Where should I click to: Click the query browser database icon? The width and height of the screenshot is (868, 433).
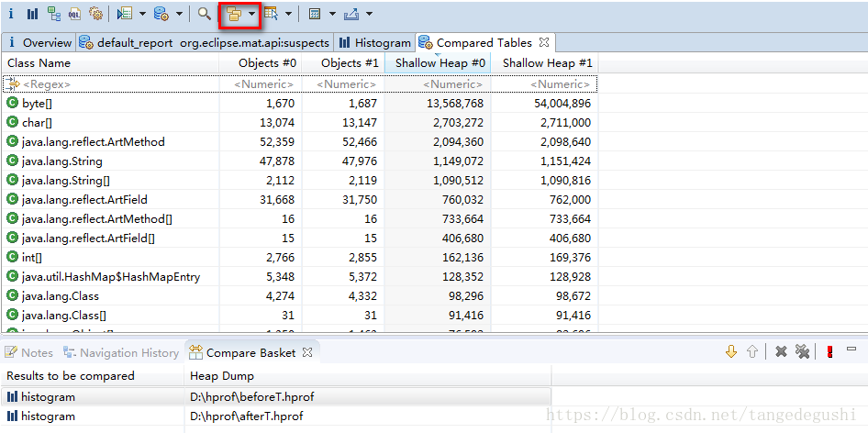(161, 14)
